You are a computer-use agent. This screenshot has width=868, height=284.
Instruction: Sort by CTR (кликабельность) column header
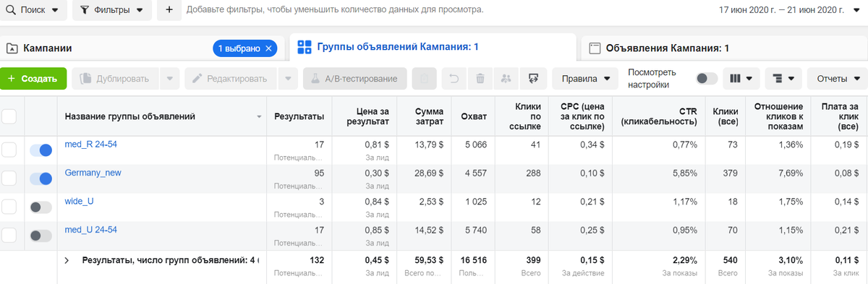(x=659, y=116)
